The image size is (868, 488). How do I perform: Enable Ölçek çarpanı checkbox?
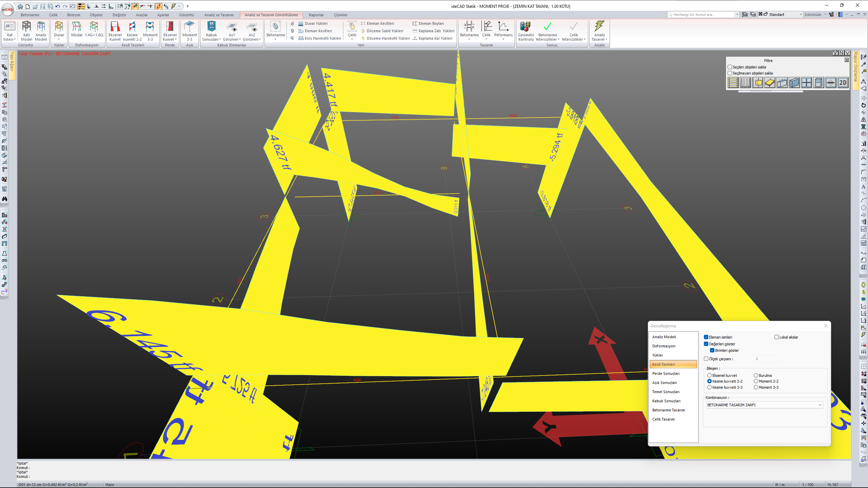click(x=706, y=359)
